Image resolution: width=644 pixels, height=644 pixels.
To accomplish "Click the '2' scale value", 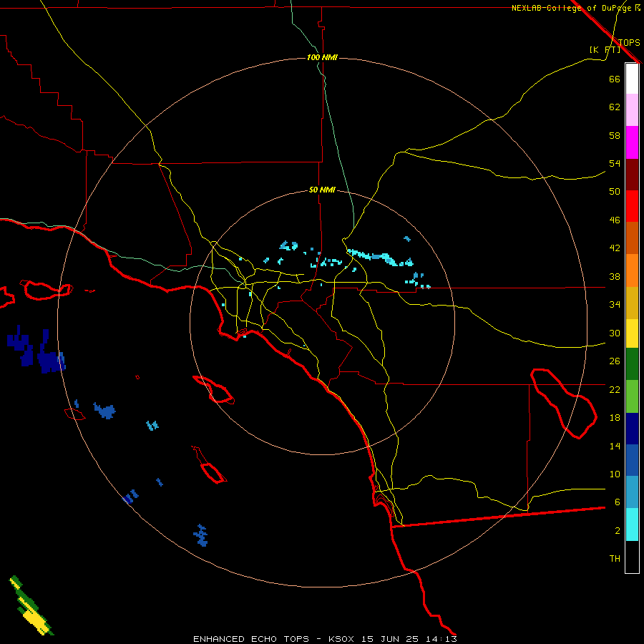I will tap(618, 531).
